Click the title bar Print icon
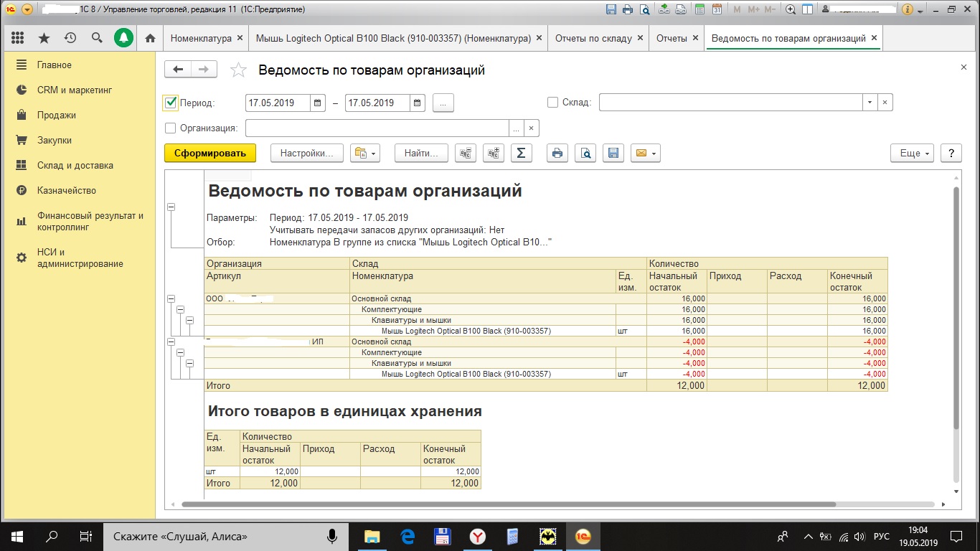This screenshot has width=980, height=551. pyautogui.click(x=628, y=10)
